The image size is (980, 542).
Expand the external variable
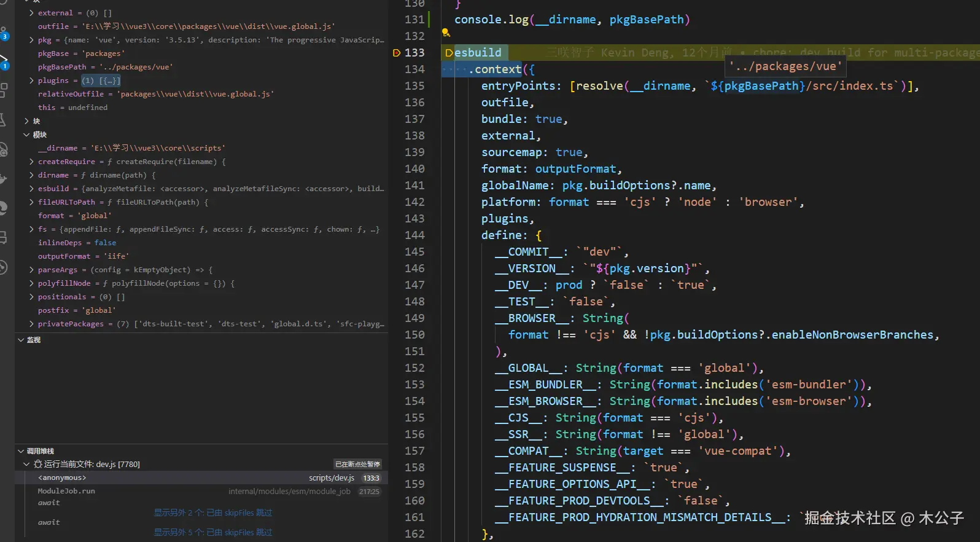click(31, 13)
